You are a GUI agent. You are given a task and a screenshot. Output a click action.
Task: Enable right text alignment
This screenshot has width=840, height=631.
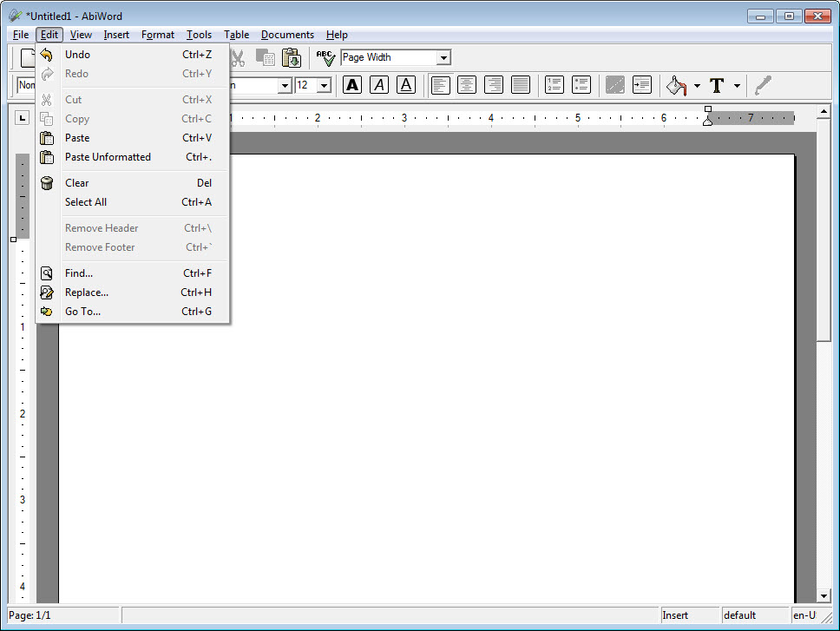coord(494,85)
